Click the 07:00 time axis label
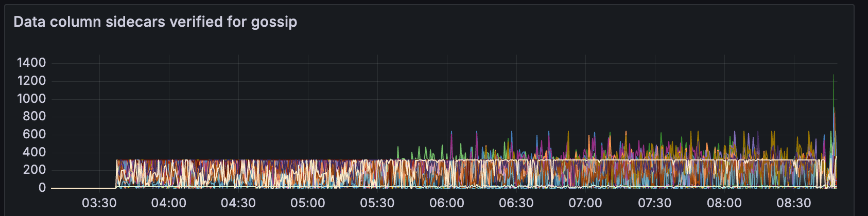 585,203
